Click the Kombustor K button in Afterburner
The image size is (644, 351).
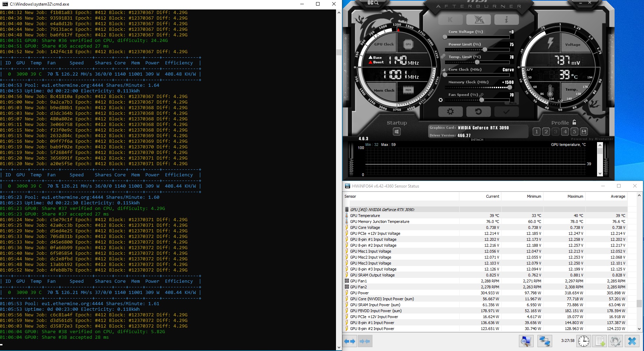click(x=450, y=20)
